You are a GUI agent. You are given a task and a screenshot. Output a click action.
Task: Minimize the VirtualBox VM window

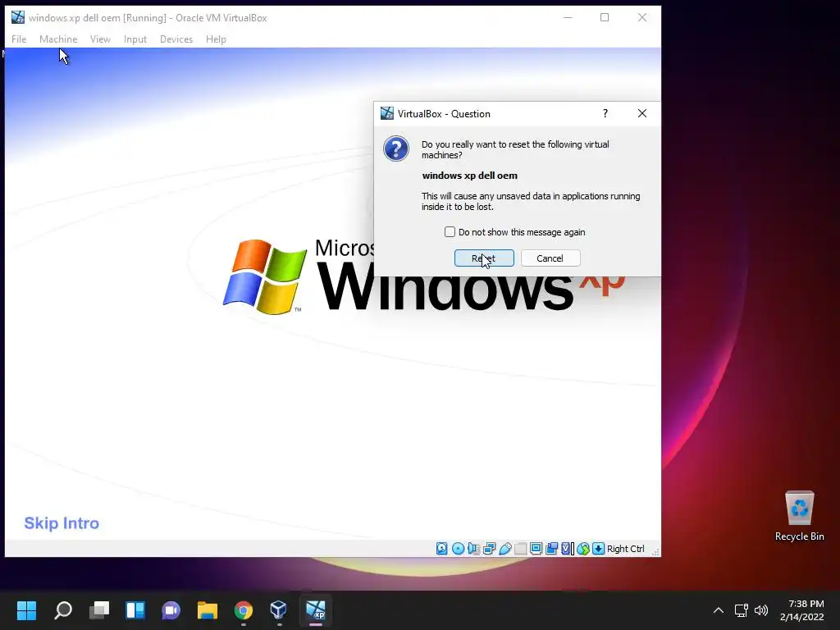click(x=568, y=18)
